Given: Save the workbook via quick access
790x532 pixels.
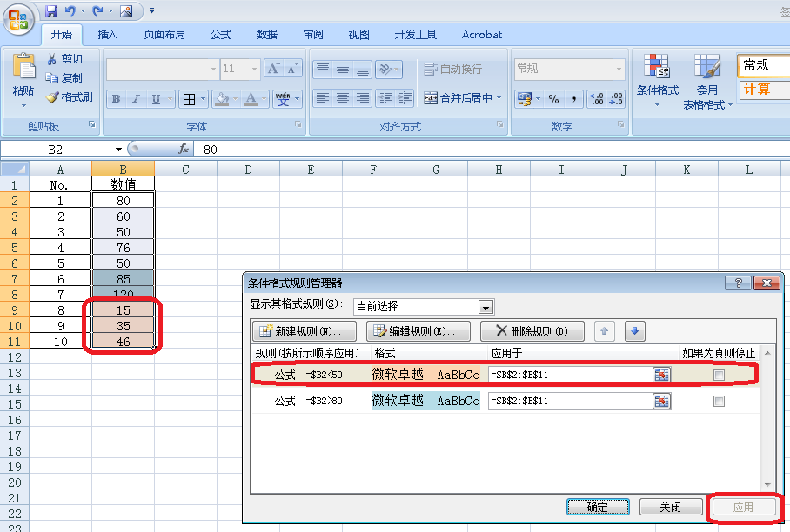Looking at the screenshot, I should tap(51, 10).
